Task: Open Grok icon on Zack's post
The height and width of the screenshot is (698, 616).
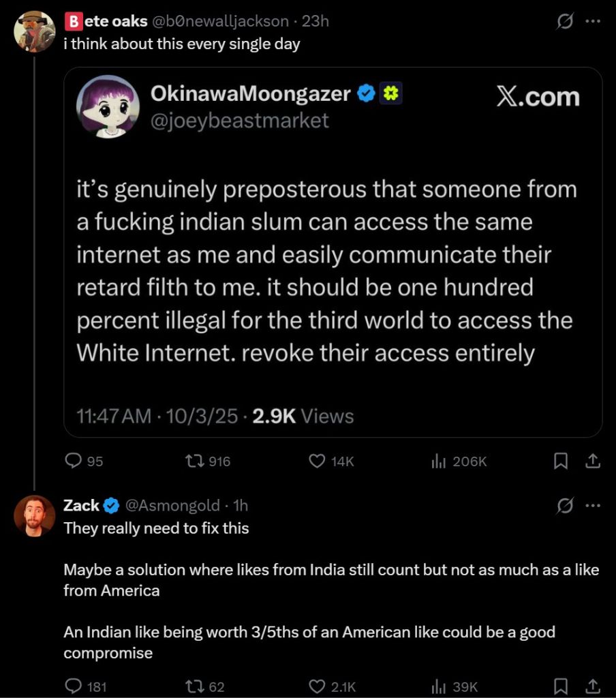Action: pyautogui.click(x=564, y=506)
